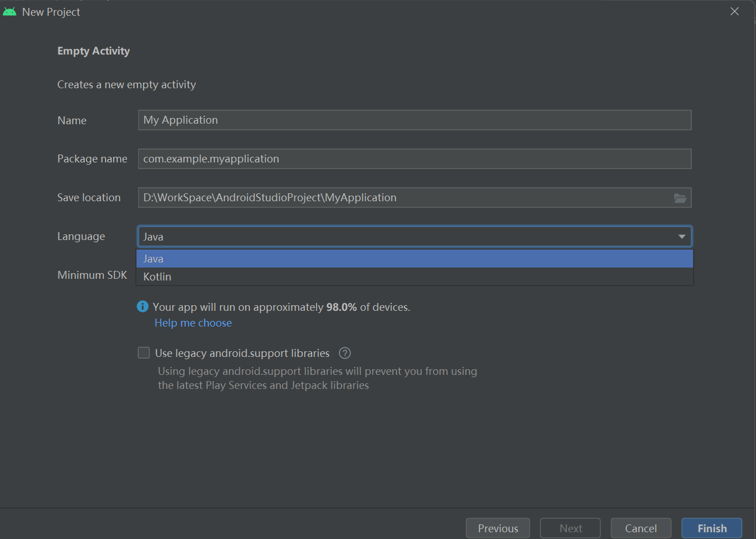
Task: Click the legacy libraries help question mark icon
Action: [x=345, y=353]
